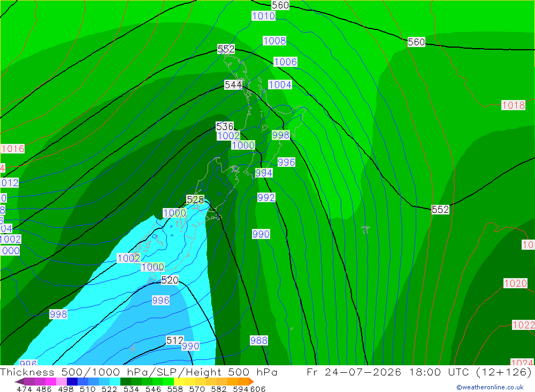Click the orange arrow tip at legend end
The height and width of the screenshot is (392, 535).
click(x=251, y=381)
